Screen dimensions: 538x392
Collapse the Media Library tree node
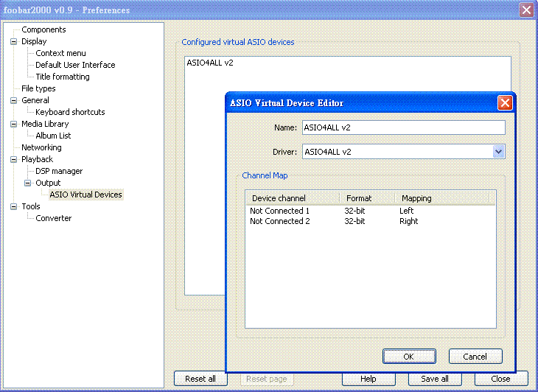[x=14, y=124]
